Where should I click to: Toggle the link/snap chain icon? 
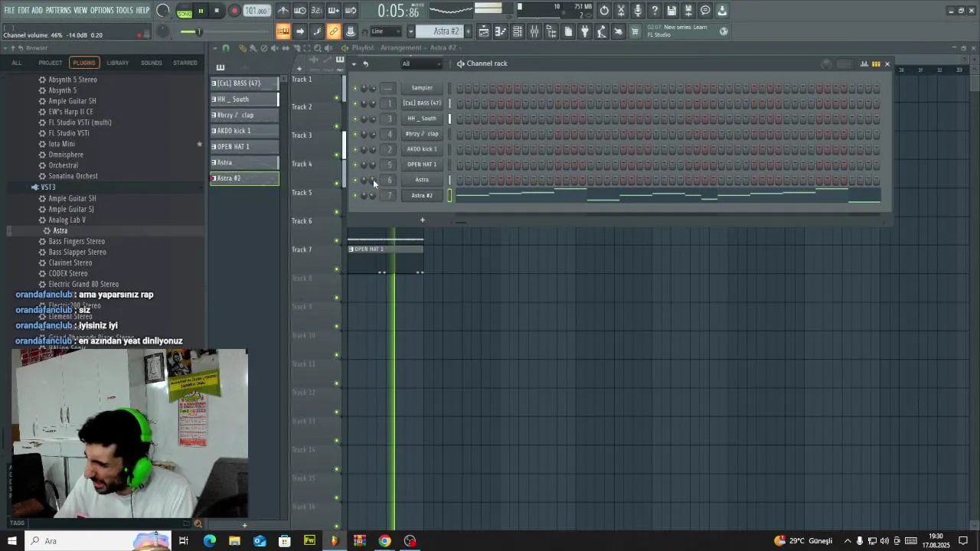[334, 31]
